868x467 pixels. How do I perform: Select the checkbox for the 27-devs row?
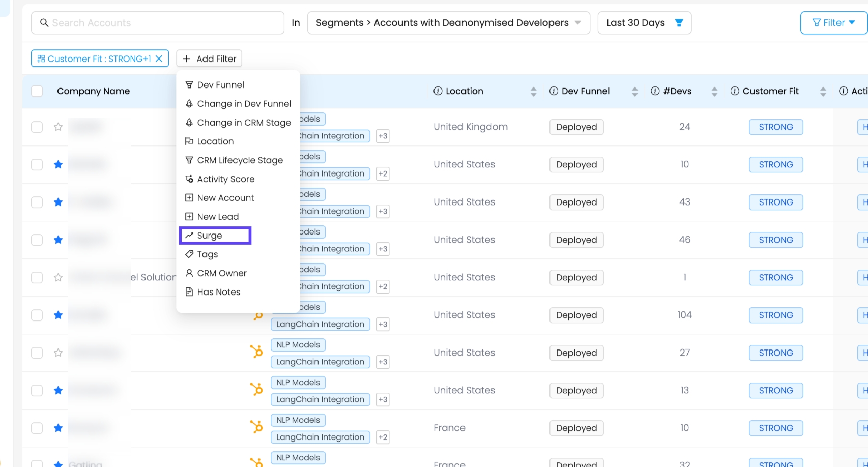click(37, 353)
